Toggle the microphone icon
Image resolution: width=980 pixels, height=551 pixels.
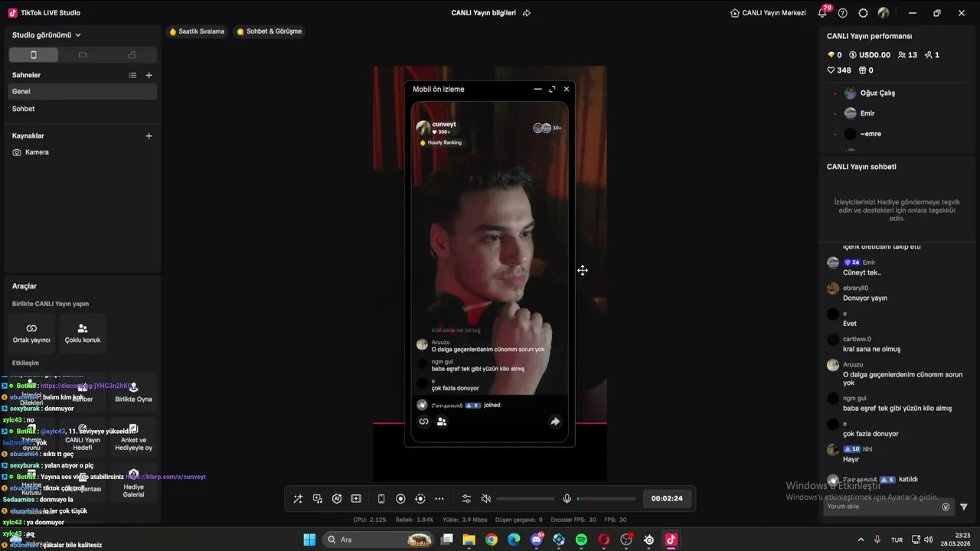[x=567, y=499]
